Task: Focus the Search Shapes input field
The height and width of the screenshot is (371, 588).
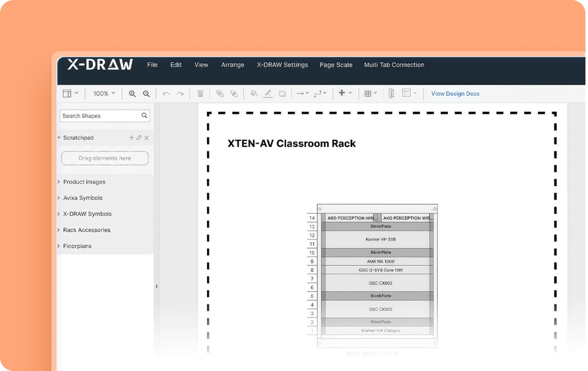Action: [x=105, y=116]
